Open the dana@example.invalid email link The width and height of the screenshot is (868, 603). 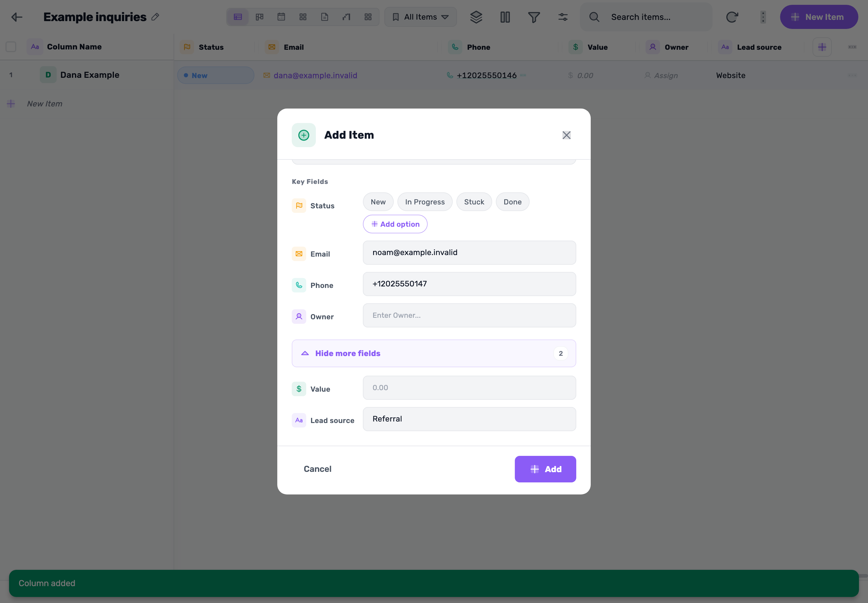(315, 75)
